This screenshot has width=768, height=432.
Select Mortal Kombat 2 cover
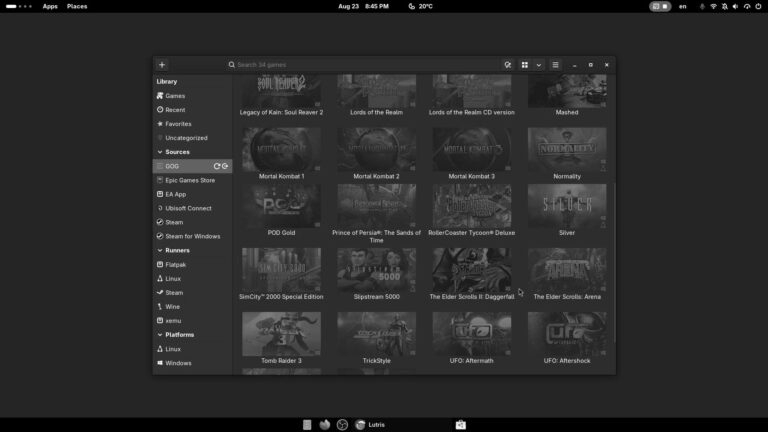376,149
